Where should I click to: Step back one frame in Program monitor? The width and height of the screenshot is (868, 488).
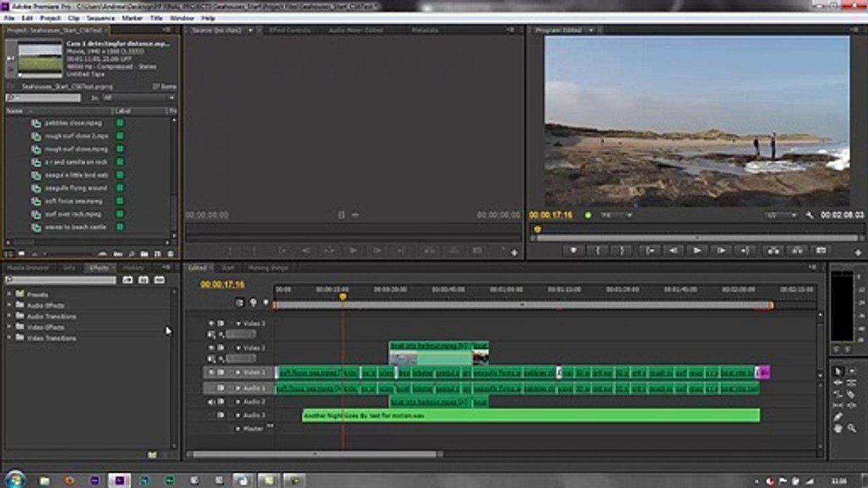[673, 251]
